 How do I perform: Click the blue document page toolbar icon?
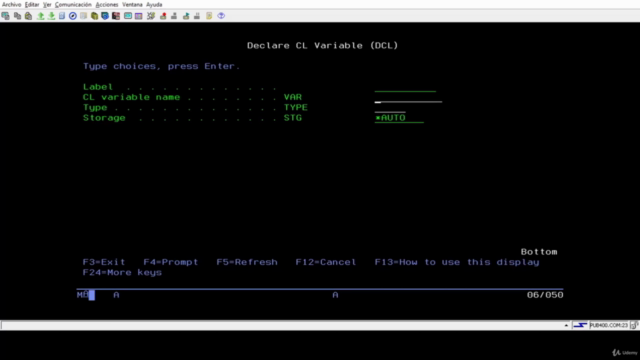coord(62,16)
